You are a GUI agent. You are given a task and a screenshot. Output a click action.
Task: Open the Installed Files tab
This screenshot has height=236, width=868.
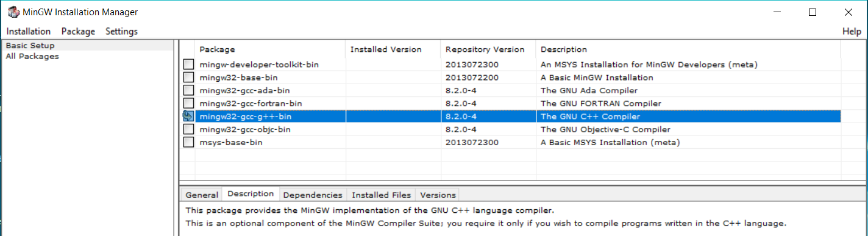coord(382,195)
